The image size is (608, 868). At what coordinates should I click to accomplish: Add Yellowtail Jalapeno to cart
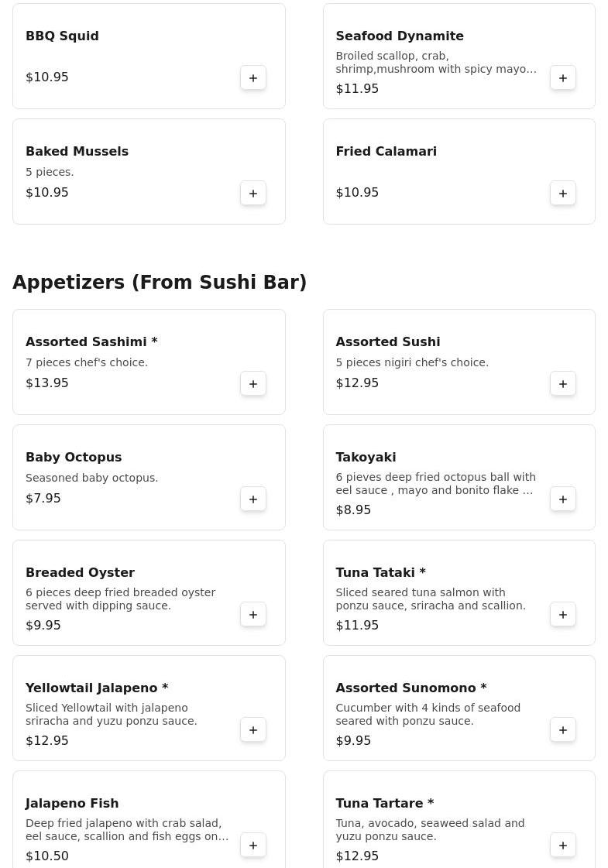pos(253,729)
